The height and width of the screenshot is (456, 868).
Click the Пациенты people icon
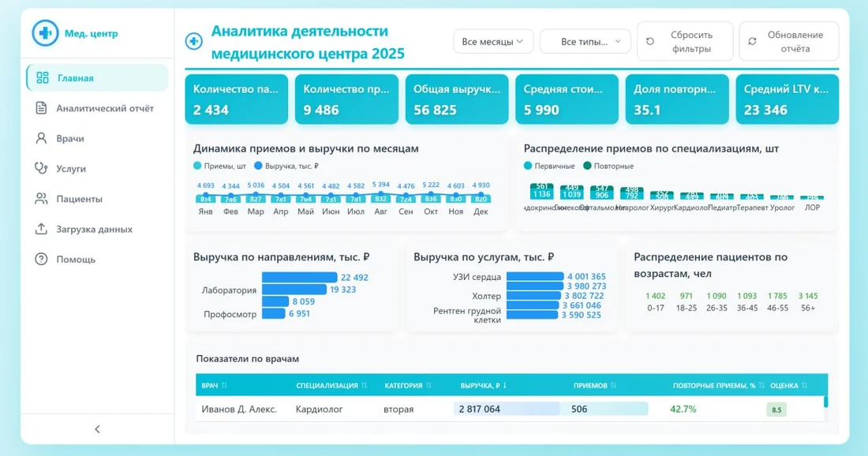pos(41,199)
